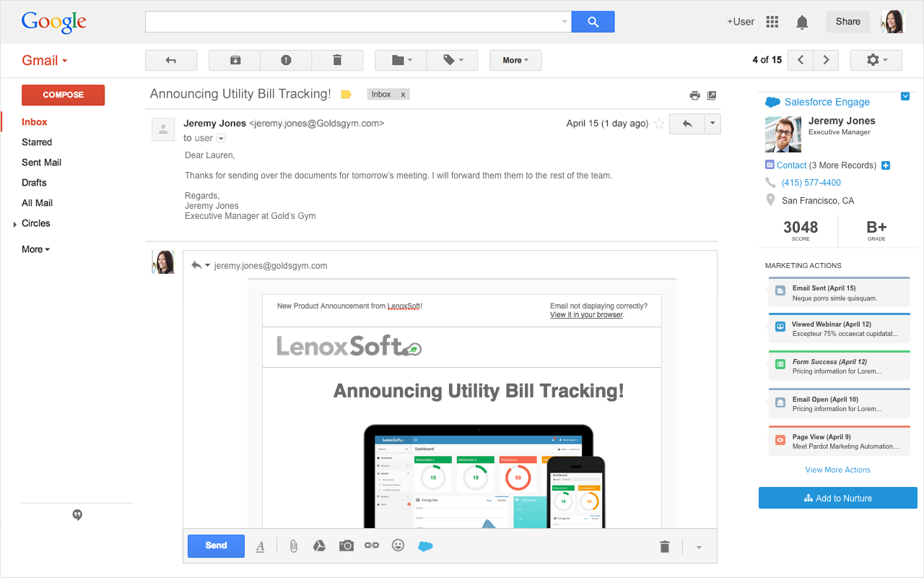Viewport: 924px width, 578px height.
Task: Delete conversation with trash icon in toolbar
Action: 337,60
